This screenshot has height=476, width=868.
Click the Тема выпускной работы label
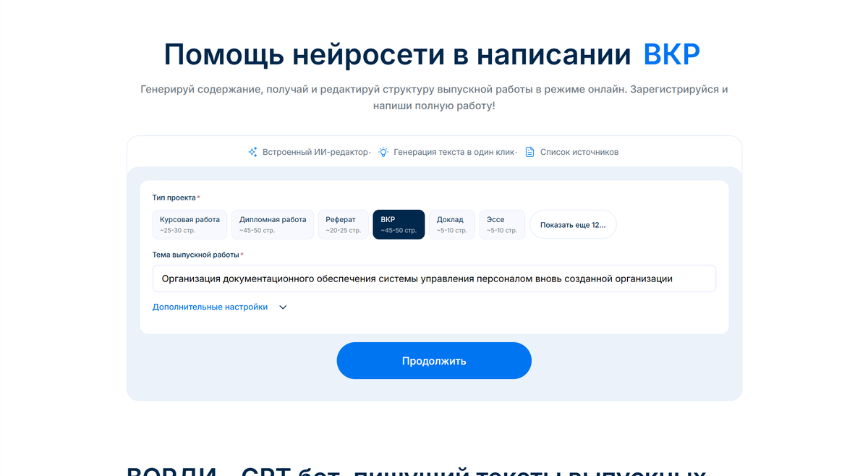(194, 255)
